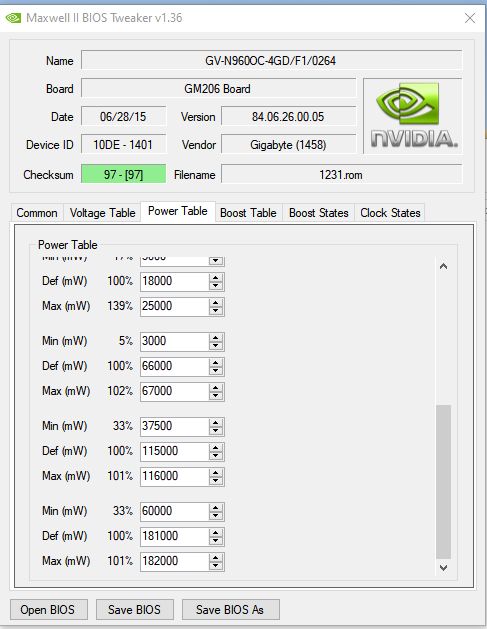
Task: Click the Save BIOS As button
Action: point(230,609)
